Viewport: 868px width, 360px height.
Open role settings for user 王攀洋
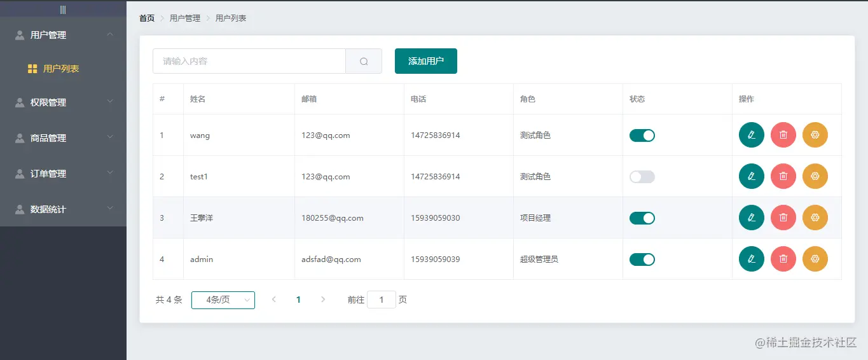(815, 218)
